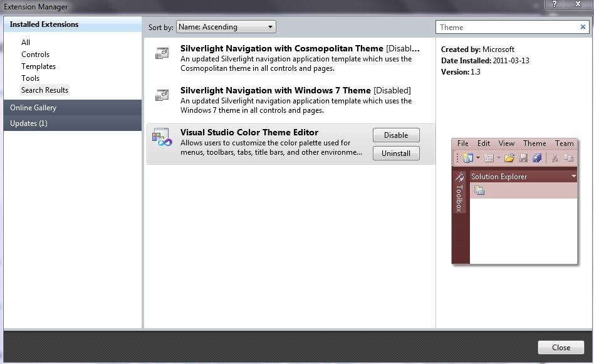
Task: Uninstall the Visual Studio Color Theme Editor
Action: click(396, 153)
